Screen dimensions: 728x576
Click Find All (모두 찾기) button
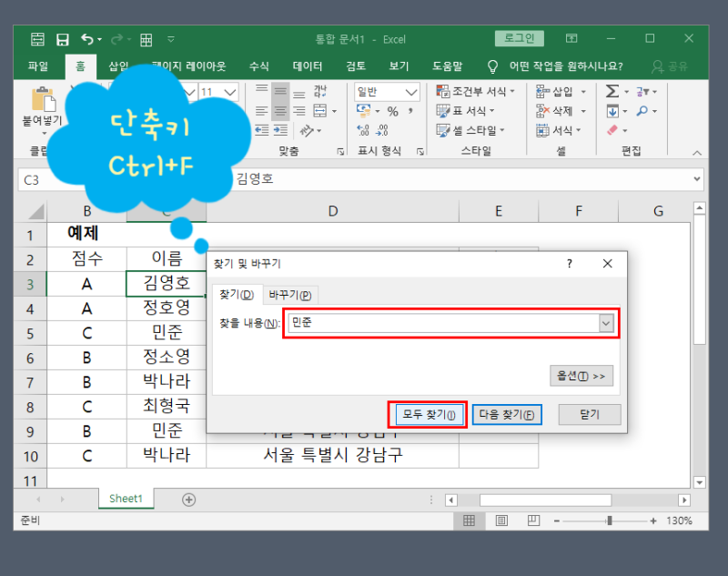428,414
